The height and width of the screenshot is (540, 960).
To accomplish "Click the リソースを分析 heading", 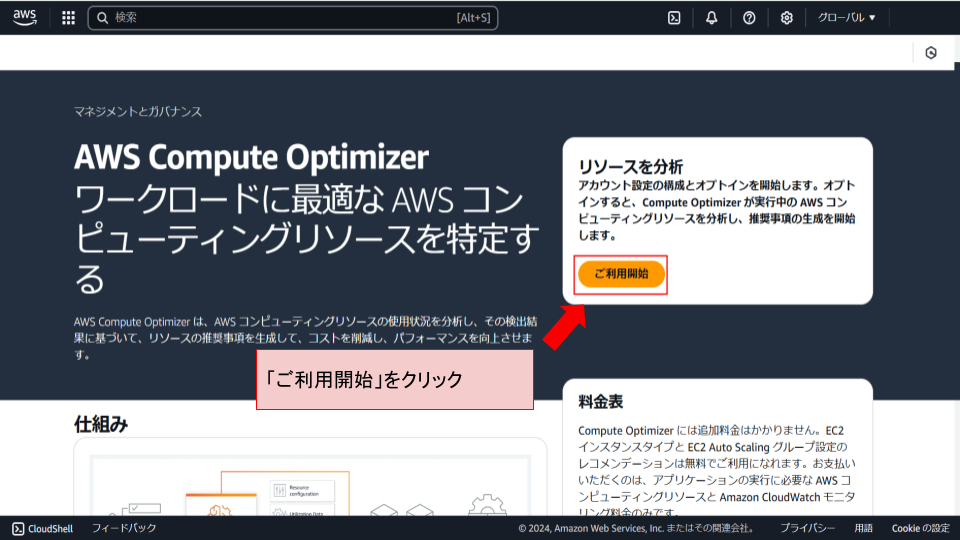I will tap(631, 167).
